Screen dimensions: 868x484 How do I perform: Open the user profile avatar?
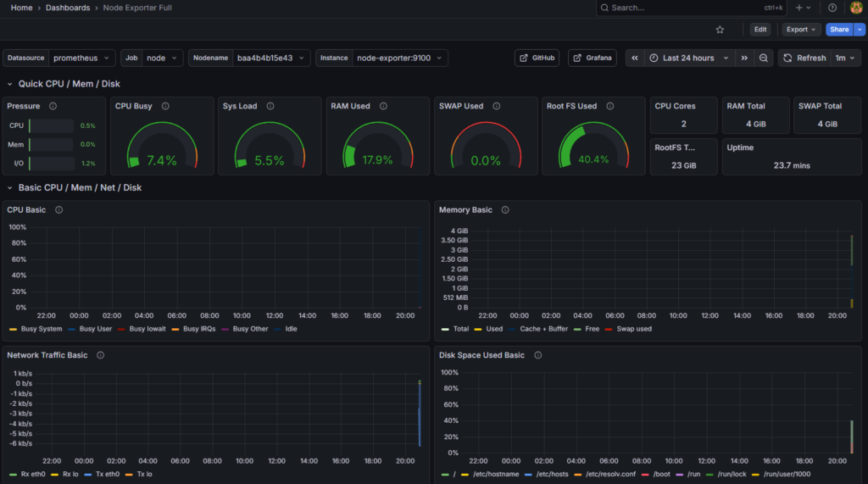pos(855,8)
